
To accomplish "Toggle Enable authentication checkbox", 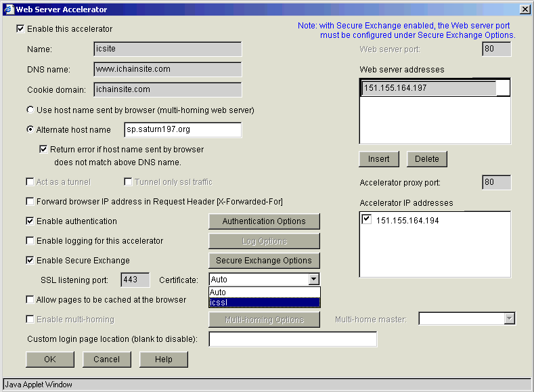I will [30, 221].
